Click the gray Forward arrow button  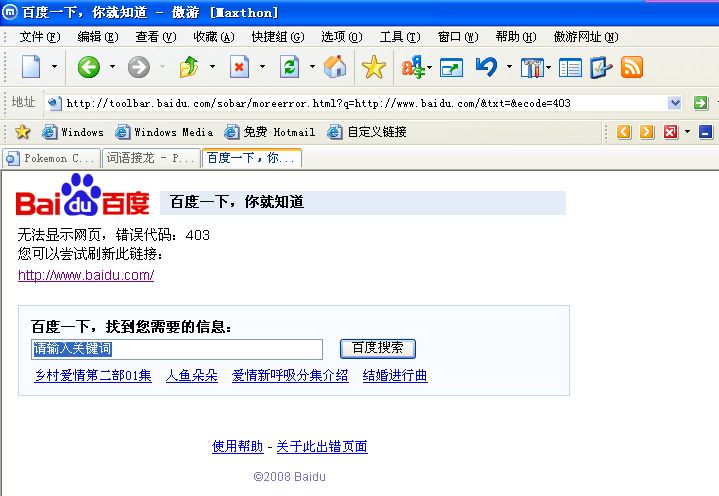138,67
